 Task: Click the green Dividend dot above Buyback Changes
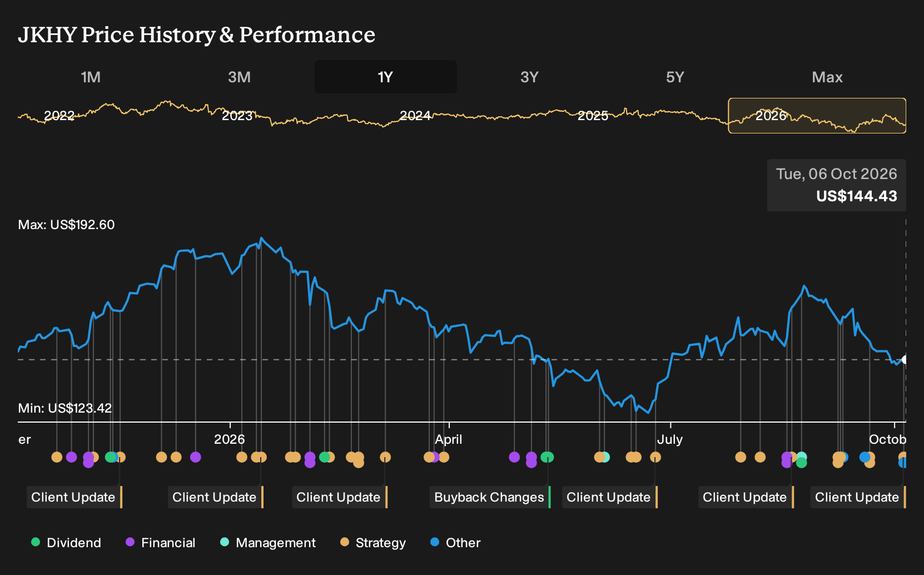click(548, 457)
